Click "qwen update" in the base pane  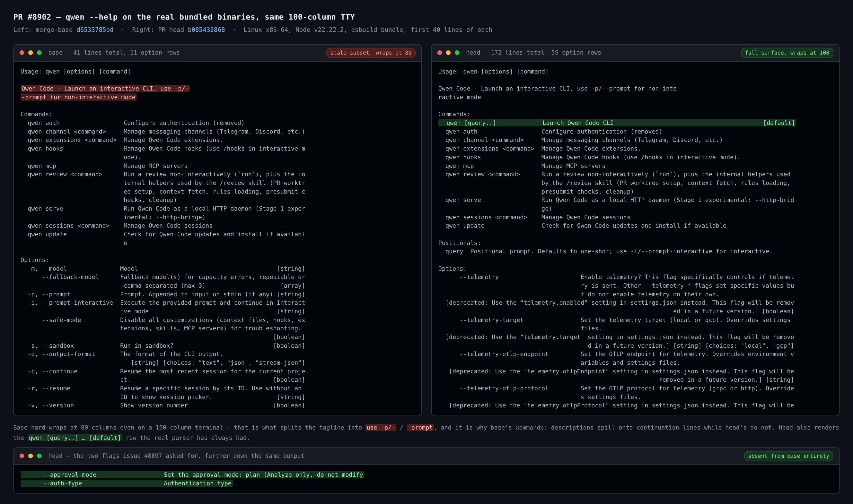[47, 234]
